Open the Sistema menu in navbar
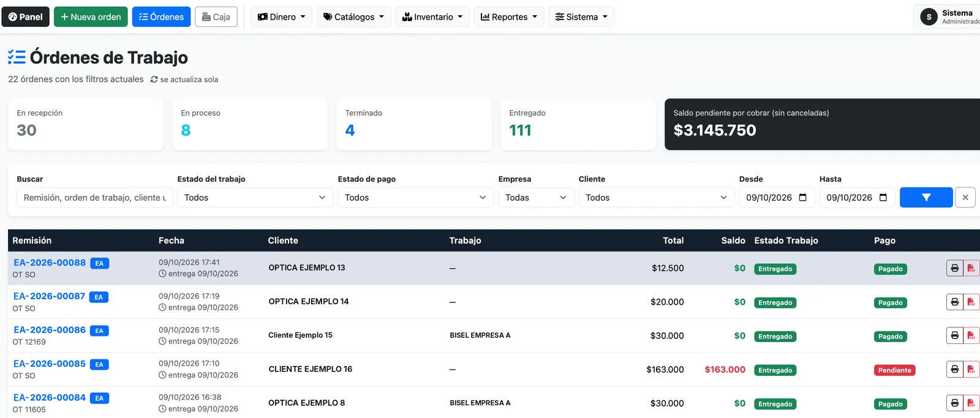This screenshot has height=418, width=980. coord(581,17)
